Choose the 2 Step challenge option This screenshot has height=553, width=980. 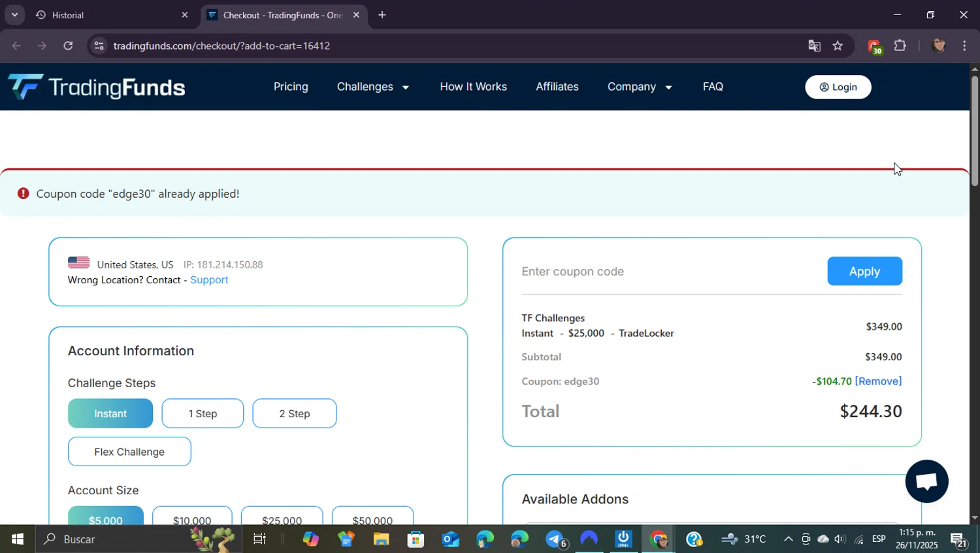click(x=295, y=414)
